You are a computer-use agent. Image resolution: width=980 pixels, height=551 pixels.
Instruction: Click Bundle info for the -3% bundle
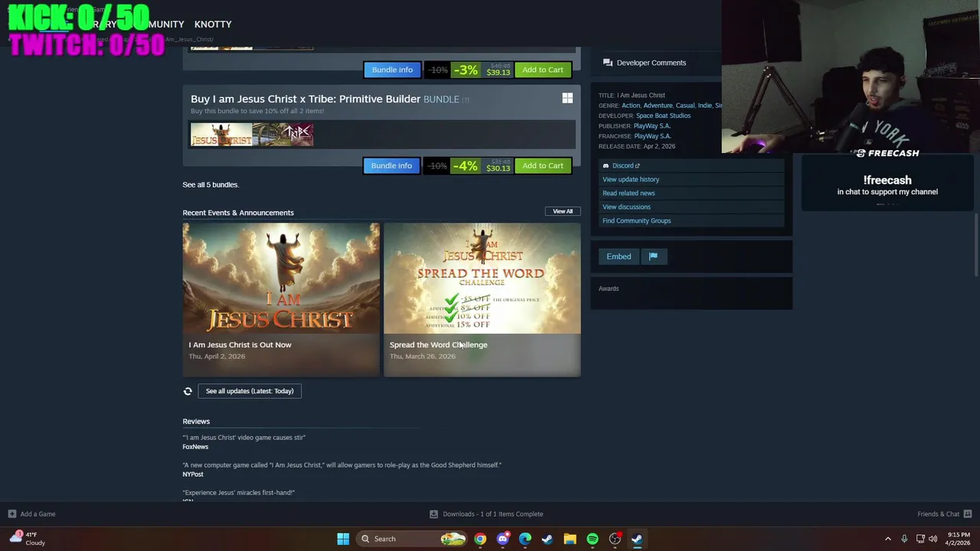click(x=392, y=70)
